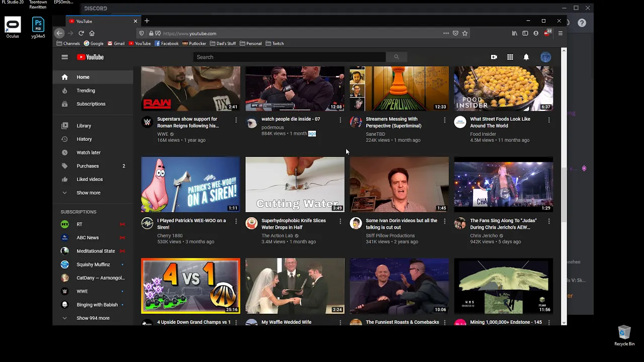Open the Stiff Pillow Productions channel link
Viewport: 644px width, 362px height.
[x=390, y=235]
